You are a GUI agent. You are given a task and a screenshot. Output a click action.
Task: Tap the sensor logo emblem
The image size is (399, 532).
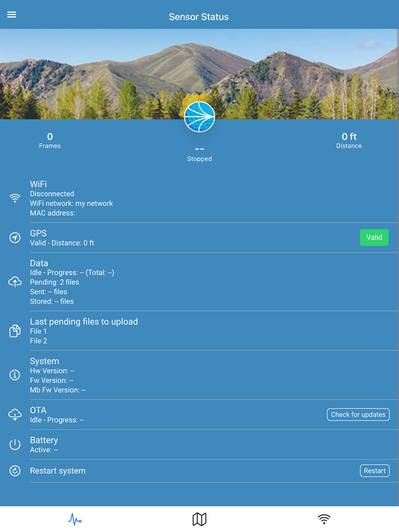click(199, 117)
